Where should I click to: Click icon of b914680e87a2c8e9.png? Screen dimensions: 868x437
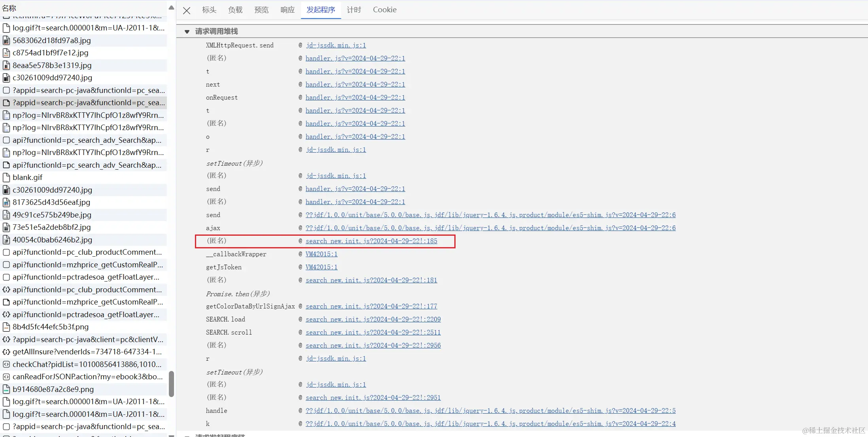coord(6,389)
